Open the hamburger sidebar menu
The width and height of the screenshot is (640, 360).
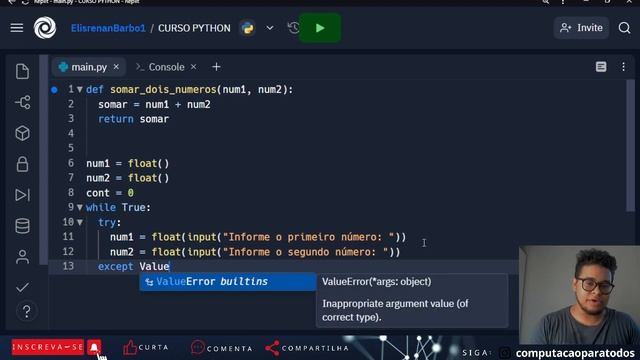click(x=17, y=28)
